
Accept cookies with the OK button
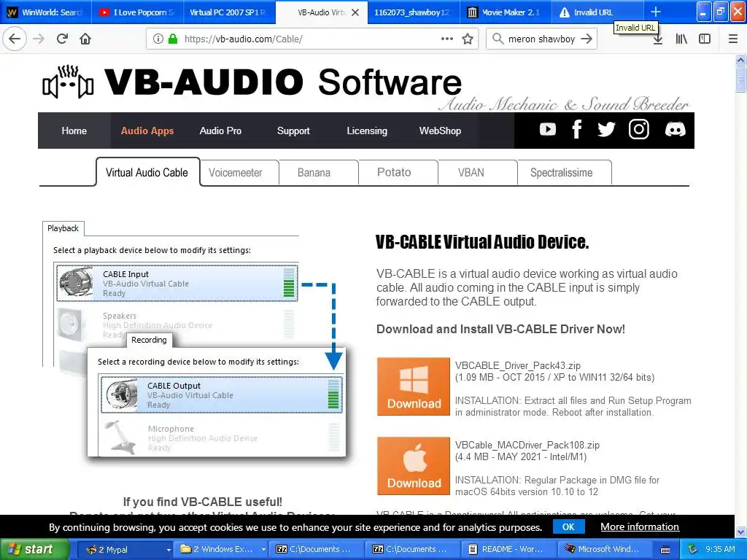568,526
